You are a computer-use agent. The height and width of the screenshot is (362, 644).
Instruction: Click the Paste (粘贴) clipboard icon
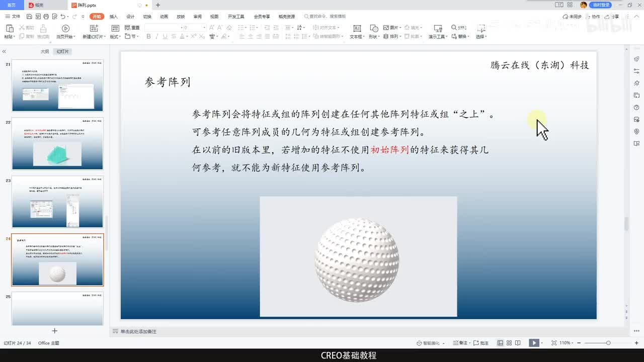tap(9, 29)
